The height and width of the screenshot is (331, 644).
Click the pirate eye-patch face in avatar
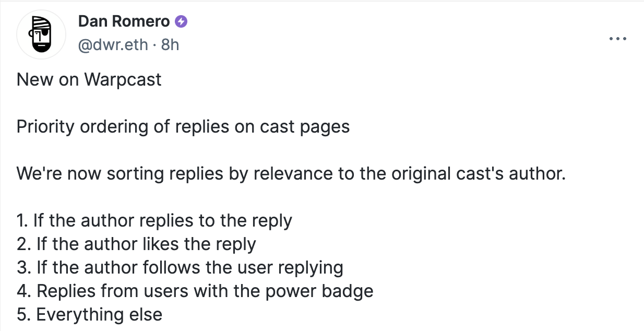[x=41, y=34]
